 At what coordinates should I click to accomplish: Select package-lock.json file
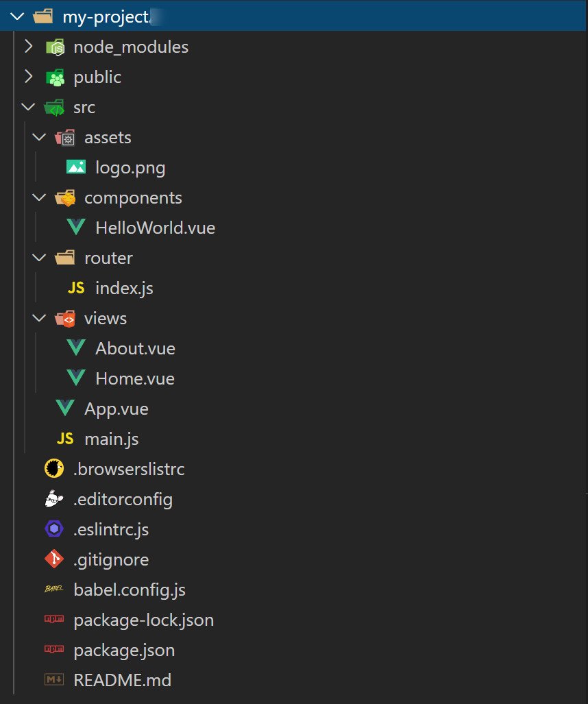coord(144,620)
